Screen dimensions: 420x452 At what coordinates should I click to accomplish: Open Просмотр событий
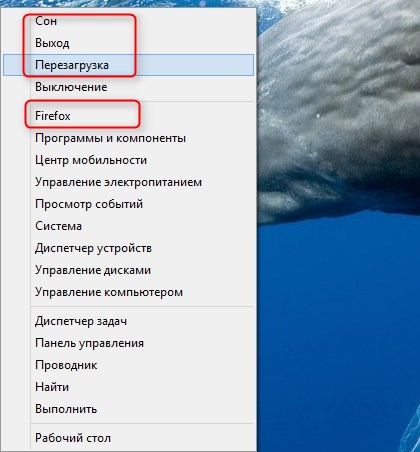point(128,204)
